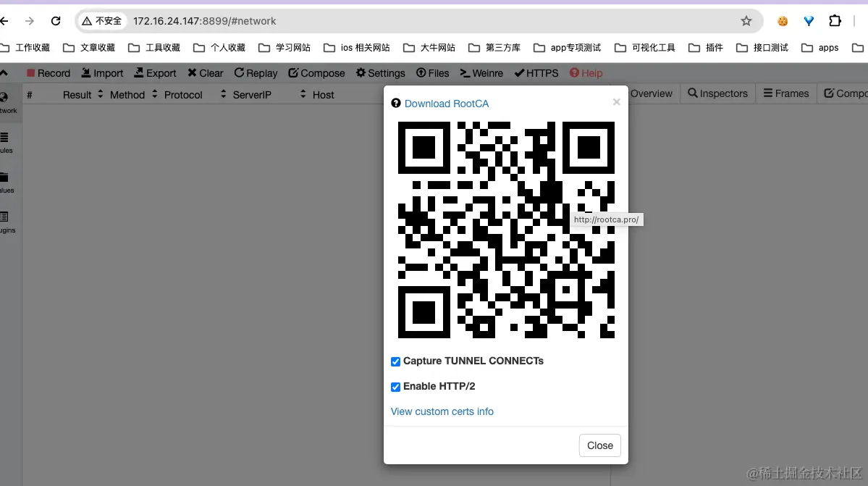Click the Replay toolbar button

pos(256,73)
